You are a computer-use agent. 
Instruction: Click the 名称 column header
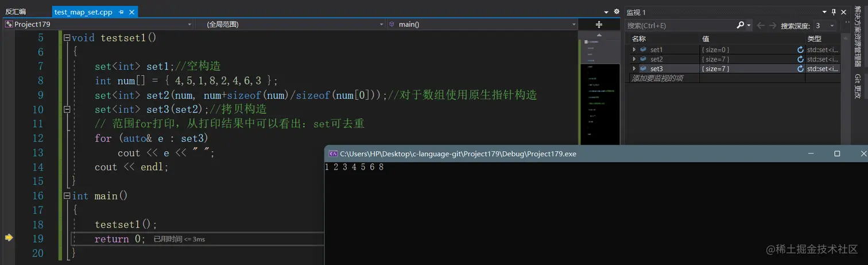point(639,39)
